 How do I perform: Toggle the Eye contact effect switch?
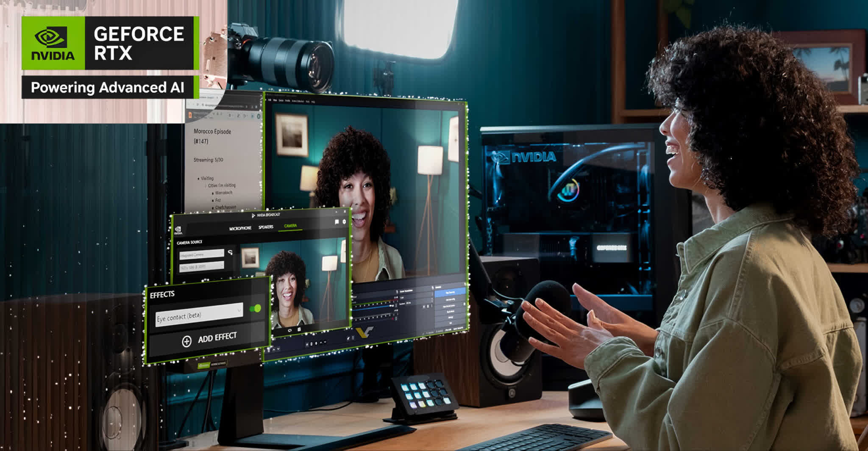255,308
